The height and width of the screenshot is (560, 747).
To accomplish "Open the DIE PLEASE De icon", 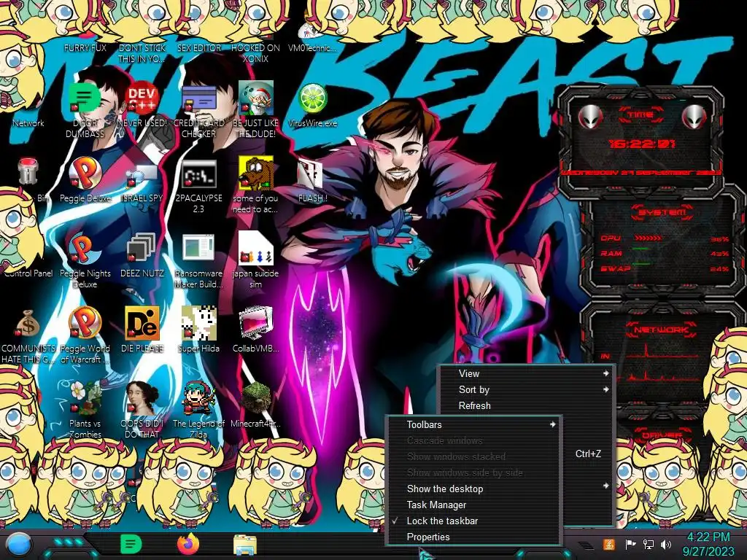I will click(x=142, y=324).
